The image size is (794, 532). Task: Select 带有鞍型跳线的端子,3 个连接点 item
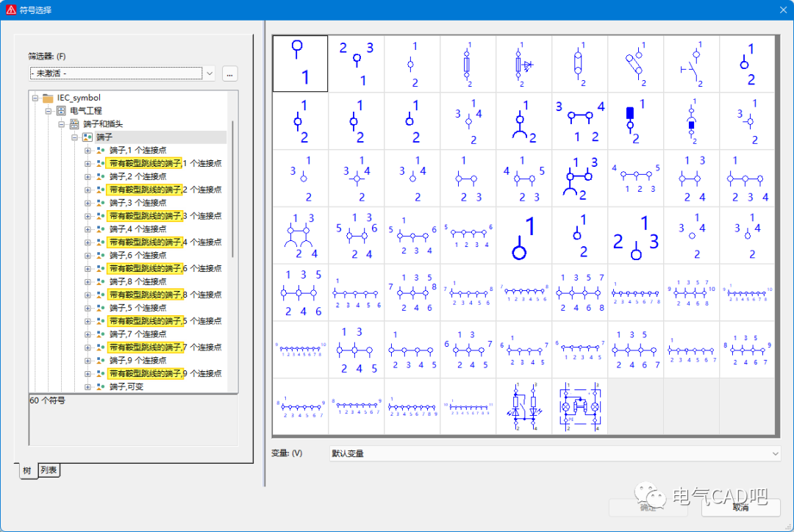tap(165, 216)
